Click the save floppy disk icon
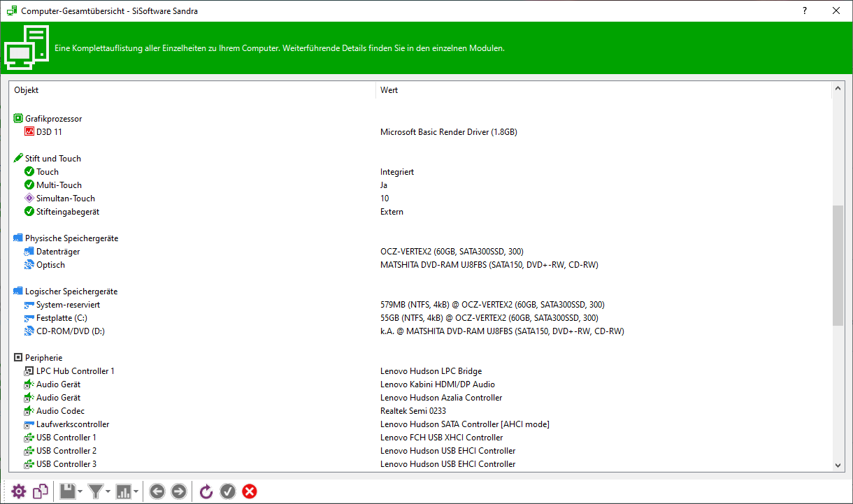 [67, 491]
